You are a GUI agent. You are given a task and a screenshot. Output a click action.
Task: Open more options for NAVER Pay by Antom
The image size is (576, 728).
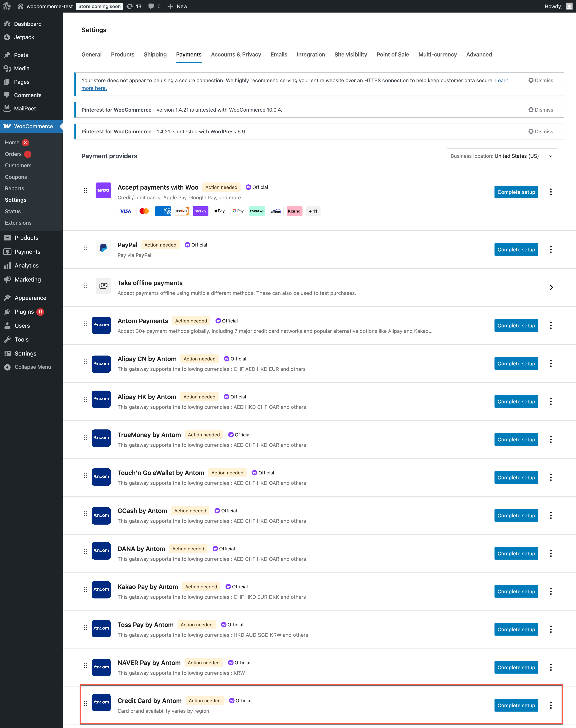point(551,667)
